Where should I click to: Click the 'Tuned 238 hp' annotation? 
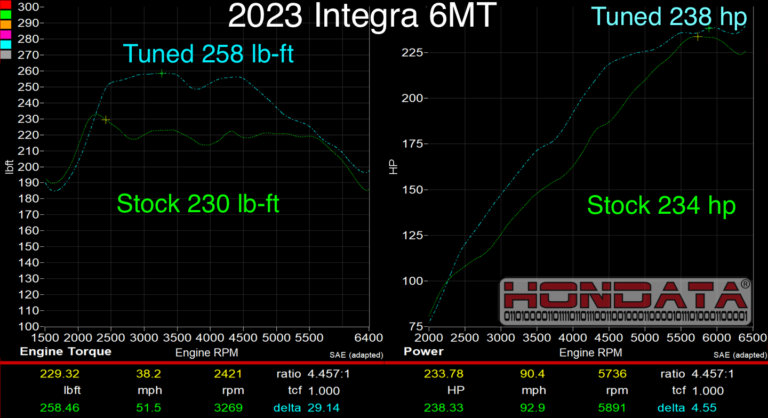[x=676, y=15]
